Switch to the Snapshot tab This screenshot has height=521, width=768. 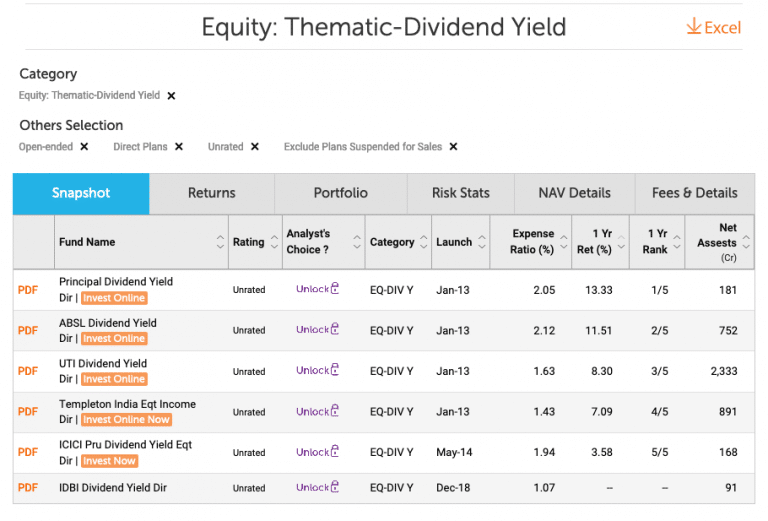click(x=81, y=193)
